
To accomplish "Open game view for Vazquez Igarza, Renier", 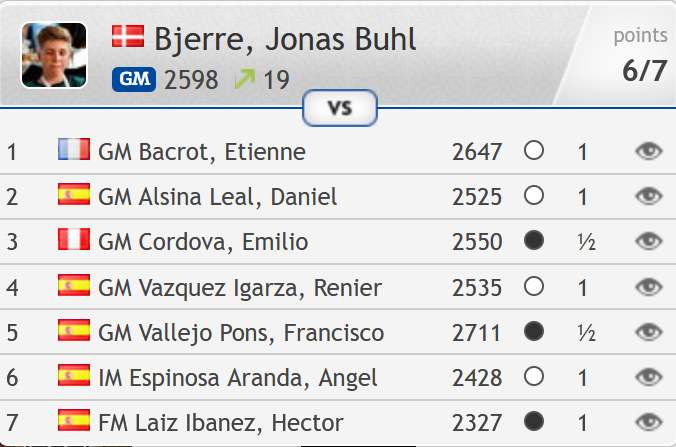I will coord(649,287).
